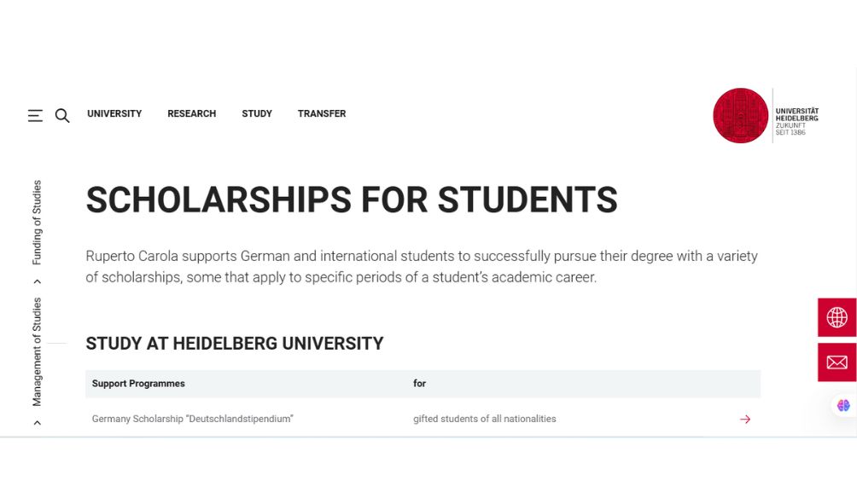The width and height of the screenshot is (857, 504).
Task: Open the colorful brain assistant icon
Action: pos(843,406)
